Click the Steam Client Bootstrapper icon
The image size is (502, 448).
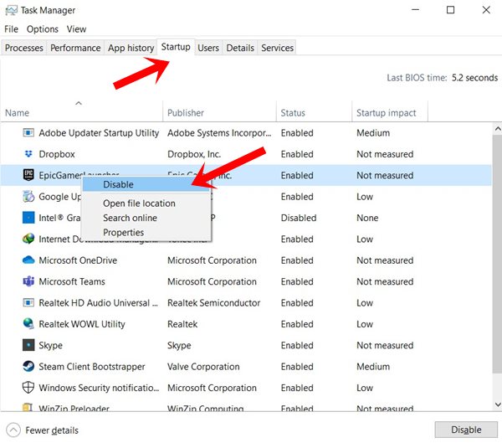click(28, 366)
